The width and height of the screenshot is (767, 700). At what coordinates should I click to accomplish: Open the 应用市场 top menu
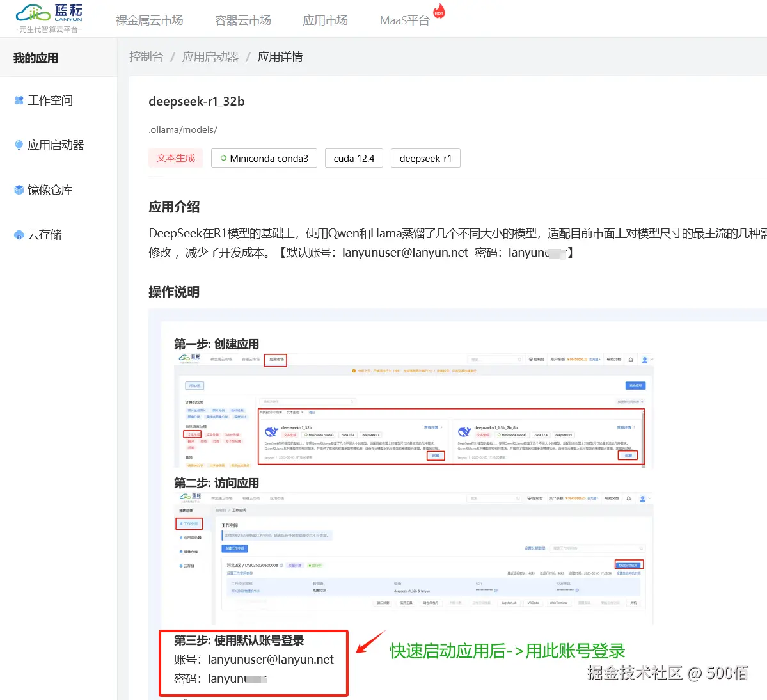tap(325, 20)
